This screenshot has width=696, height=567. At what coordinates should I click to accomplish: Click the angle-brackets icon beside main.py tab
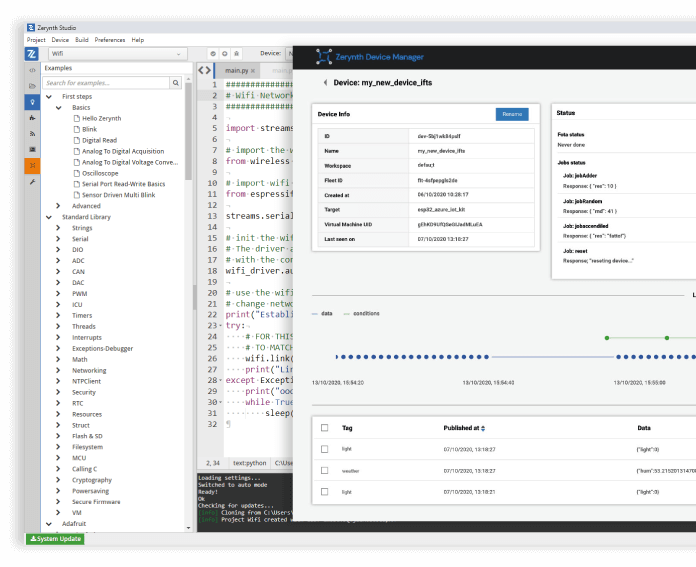(x=205, y=70)
